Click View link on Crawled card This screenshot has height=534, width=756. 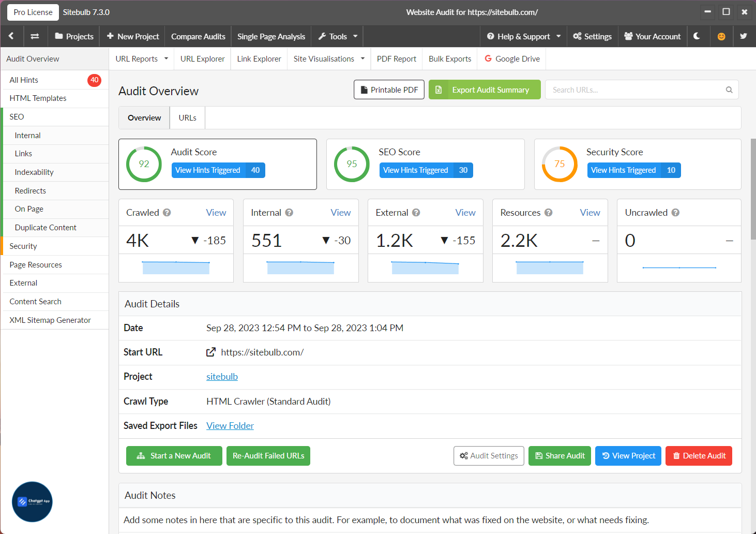(x=216, y=212)
